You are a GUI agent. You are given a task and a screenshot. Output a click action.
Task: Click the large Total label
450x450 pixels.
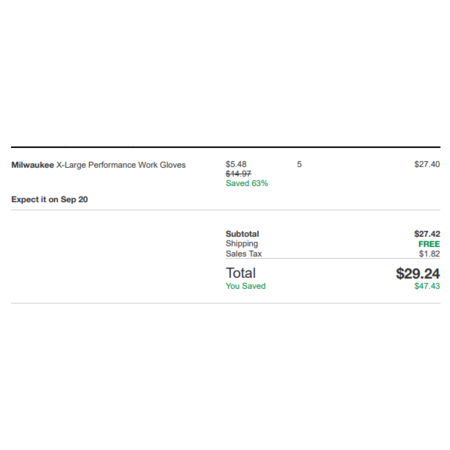241,273
